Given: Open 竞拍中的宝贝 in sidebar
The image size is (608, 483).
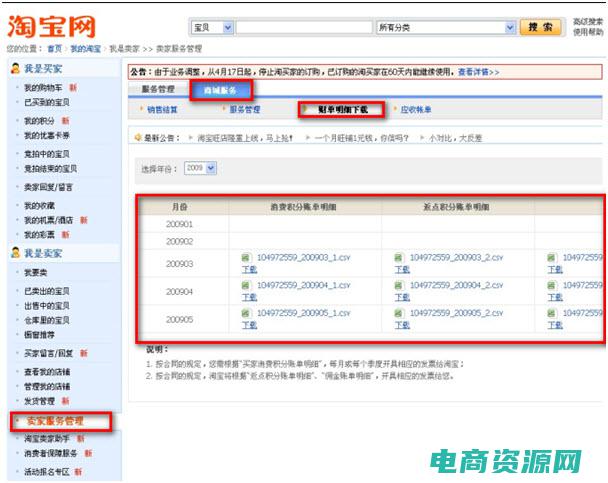Looking at the screenshot, I should click(47, 154).
